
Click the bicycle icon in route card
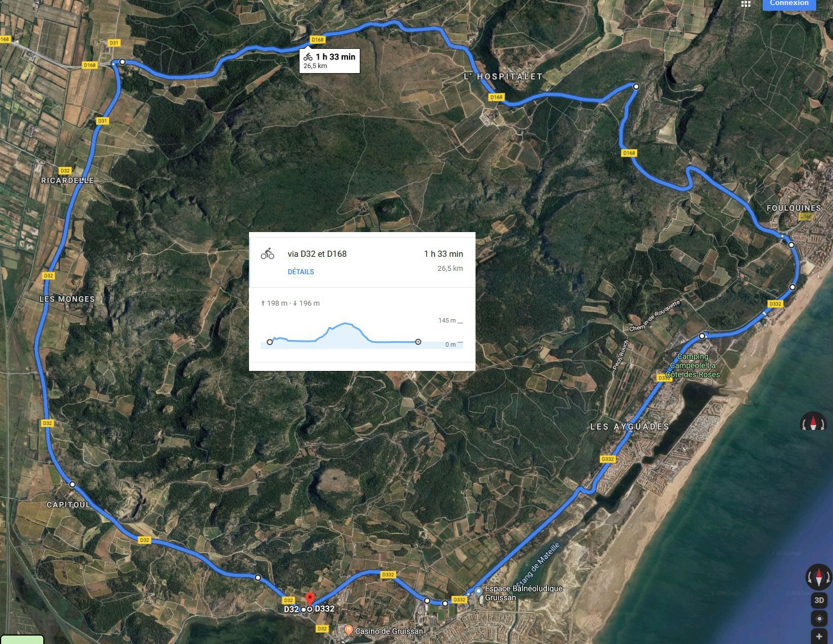click(268, 254)
